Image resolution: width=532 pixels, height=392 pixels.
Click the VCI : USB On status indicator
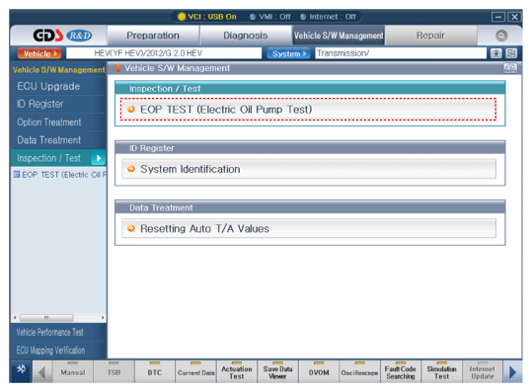click(207, 17)
